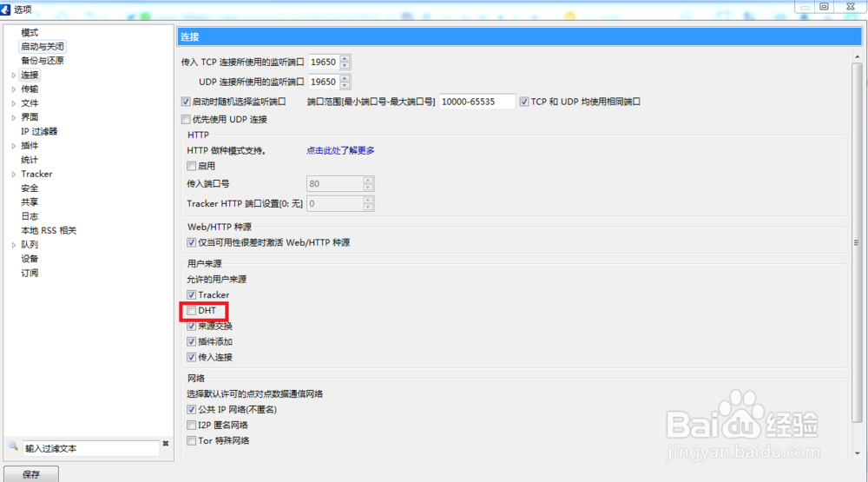Click the vertical scrollbar thumb
The width and height of the screenshot is (868, 482).
pos(857,242)
